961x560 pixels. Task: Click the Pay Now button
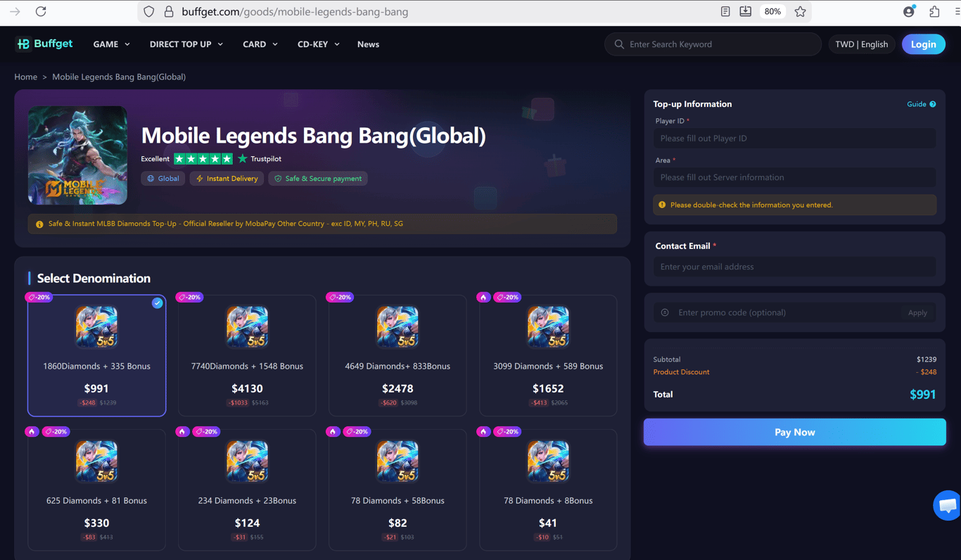coord(794,432)
